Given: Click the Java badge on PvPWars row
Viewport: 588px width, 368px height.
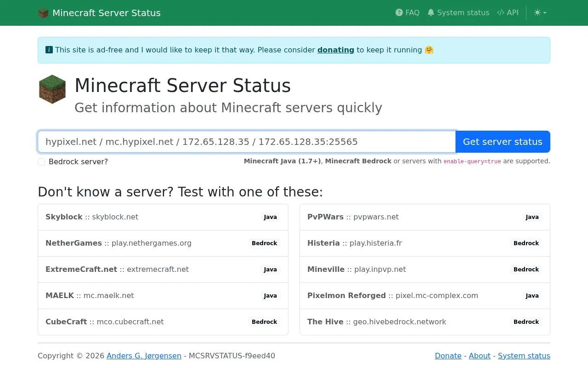Looking at the screenshot, I should (x=532, y=217).
